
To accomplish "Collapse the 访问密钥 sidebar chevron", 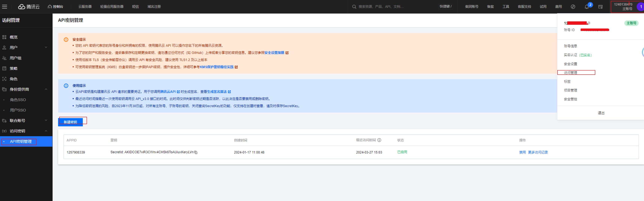I will 46,131.
